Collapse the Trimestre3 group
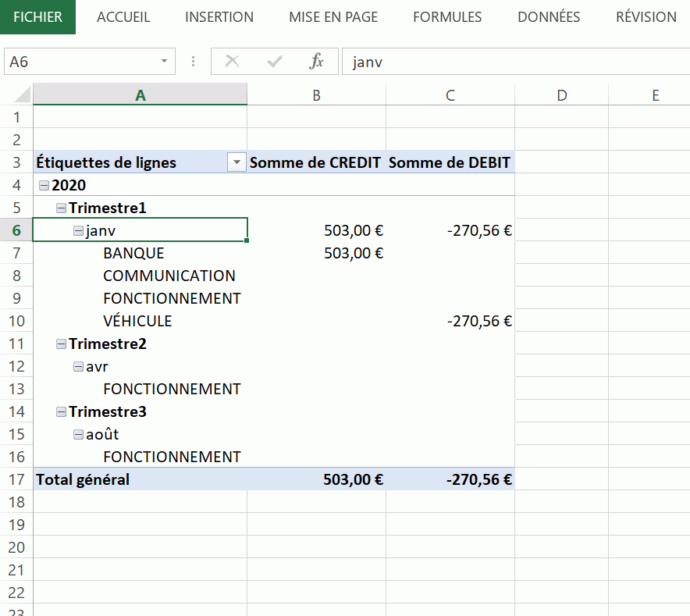 [61, 412]
